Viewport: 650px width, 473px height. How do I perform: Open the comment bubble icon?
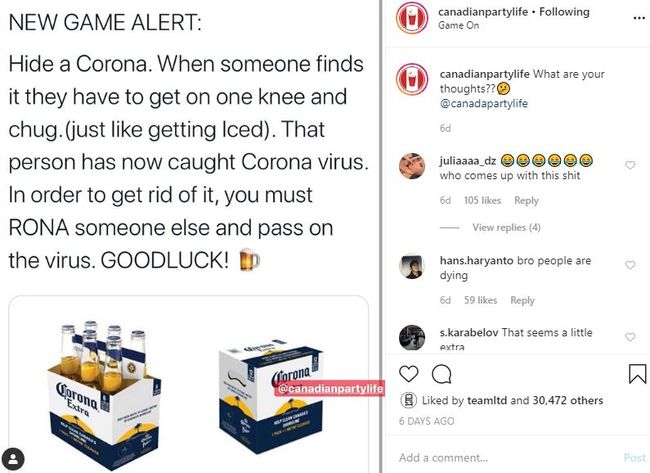[441, 375]
